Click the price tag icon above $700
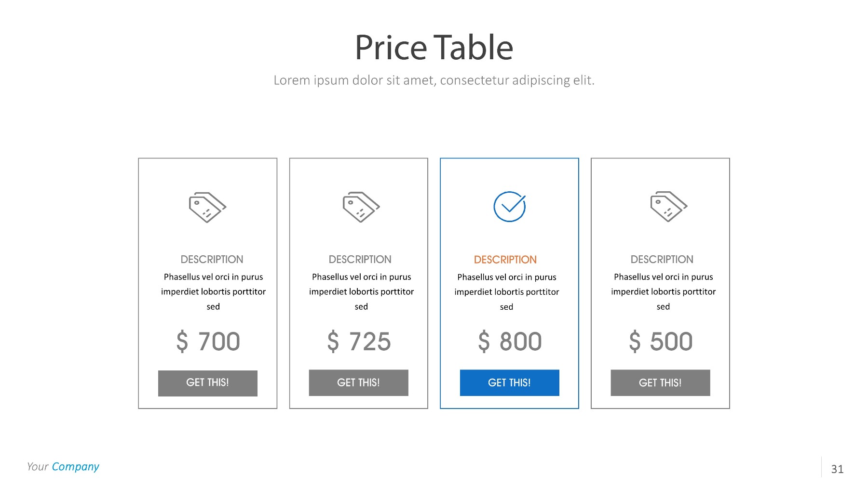The height and width of the screenshot is (488, 868). pyautogui.click(x=207, y=207)
